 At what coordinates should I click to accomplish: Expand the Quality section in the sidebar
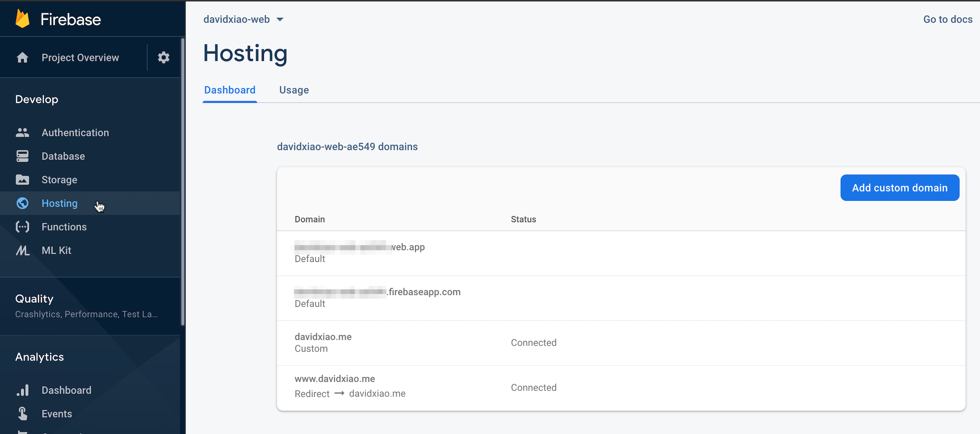pos(90,306)
